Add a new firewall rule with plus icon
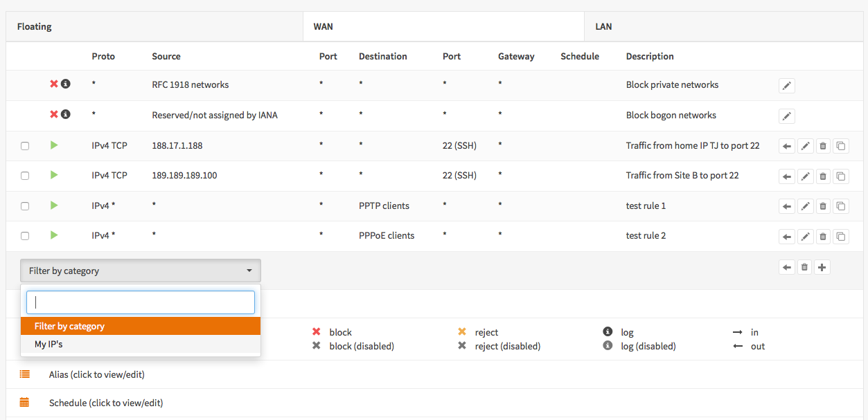868x420 pixels. (x=822, y=267)
